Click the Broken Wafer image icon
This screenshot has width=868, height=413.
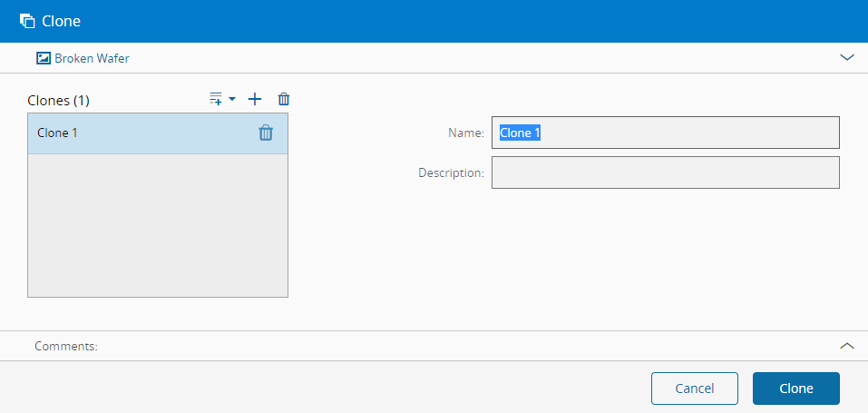[43, 58]
